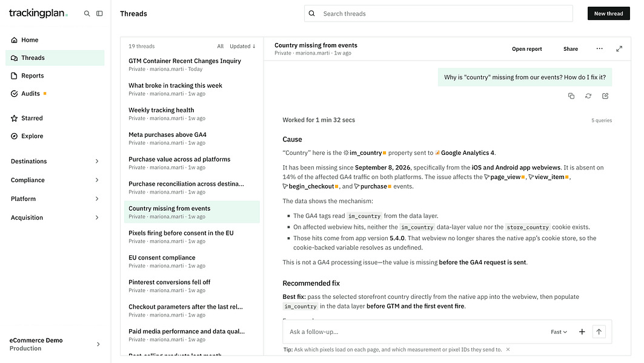This screenshot has height=363, width=644.
Task: Click the trackingplan logo
Action: point(39,13)
